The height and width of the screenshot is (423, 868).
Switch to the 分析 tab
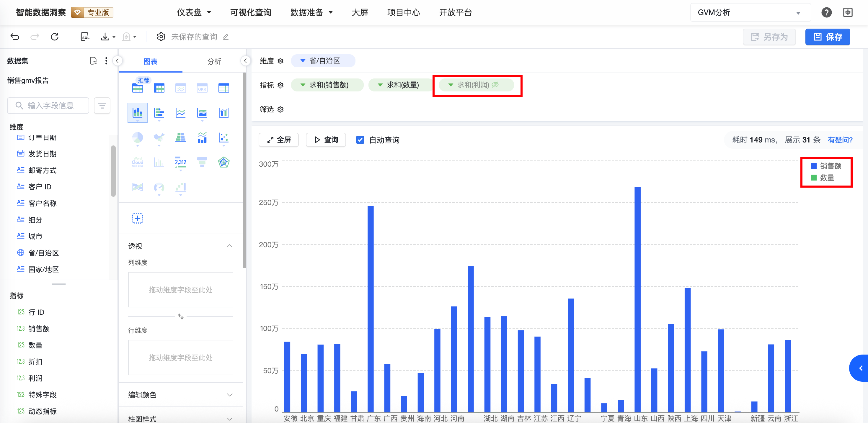(214, 61)
